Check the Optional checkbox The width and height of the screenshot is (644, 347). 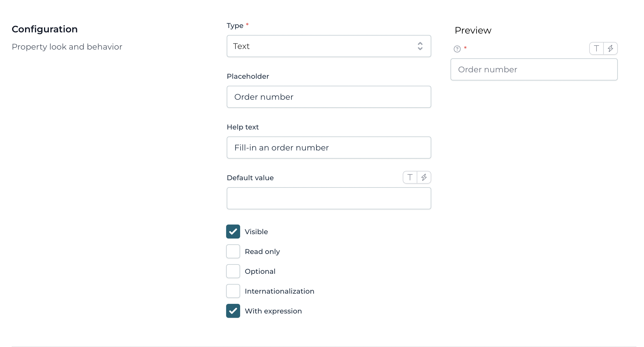click(233, 271)
